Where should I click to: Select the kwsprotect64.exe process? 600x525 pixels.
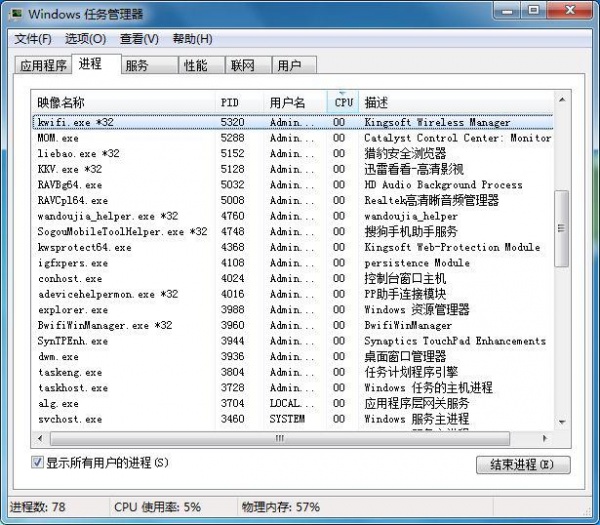(293, 247)
